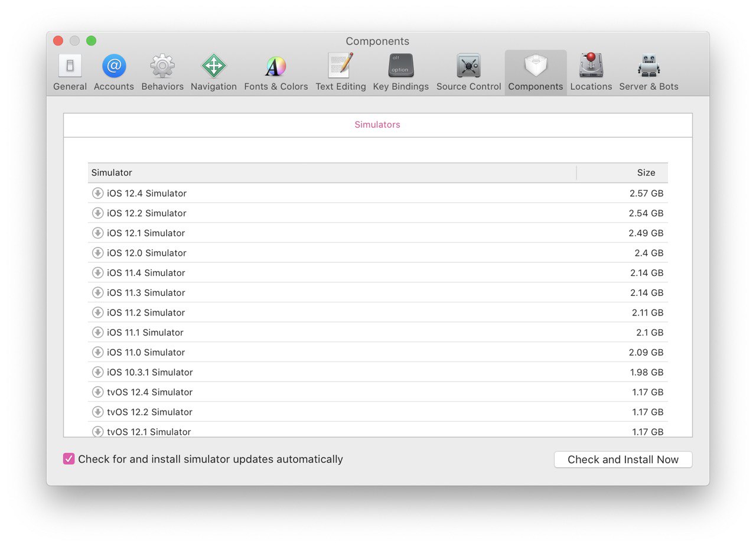
Task: Click the Check and Install Now button
Action: coord(623,460)
